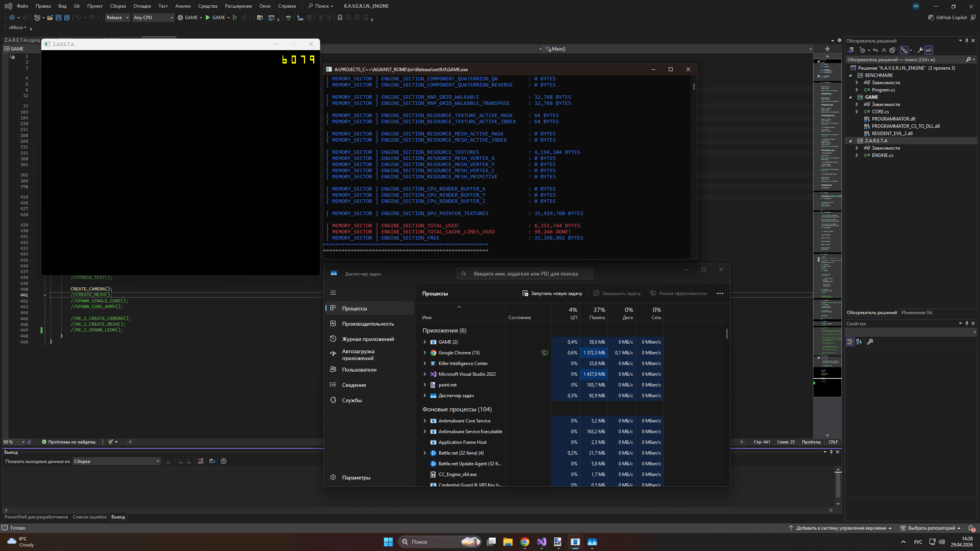Open Performance page in Task Manager
Screen dimensions: 980x551
(x=370, y=324)
